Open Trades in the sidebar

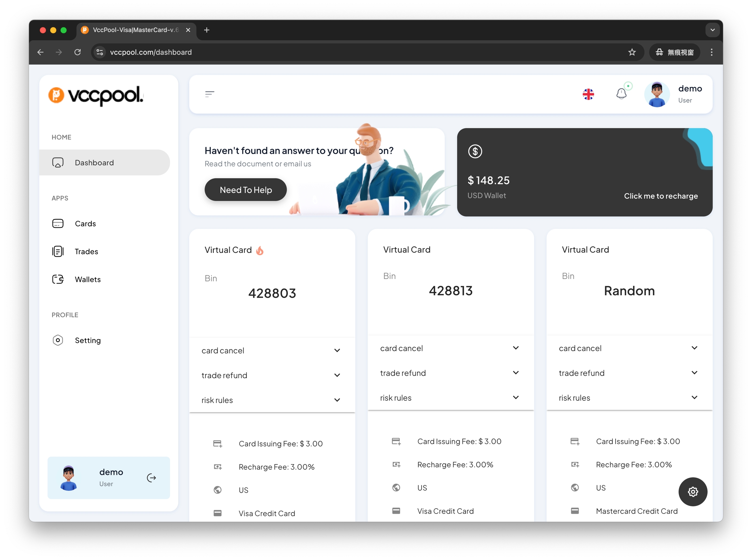pyautogui.click(x=86, y=252)
